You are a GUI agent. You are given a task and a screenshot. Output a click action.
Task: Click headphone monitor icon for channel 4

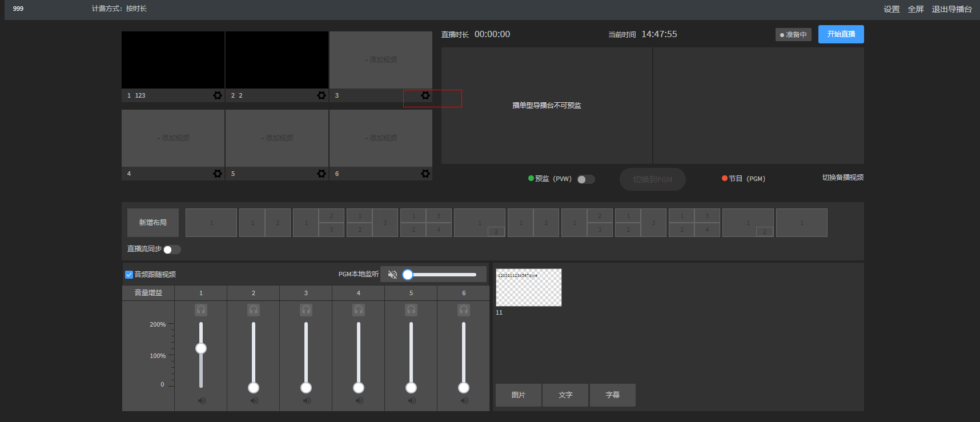(x=359, y=310)
